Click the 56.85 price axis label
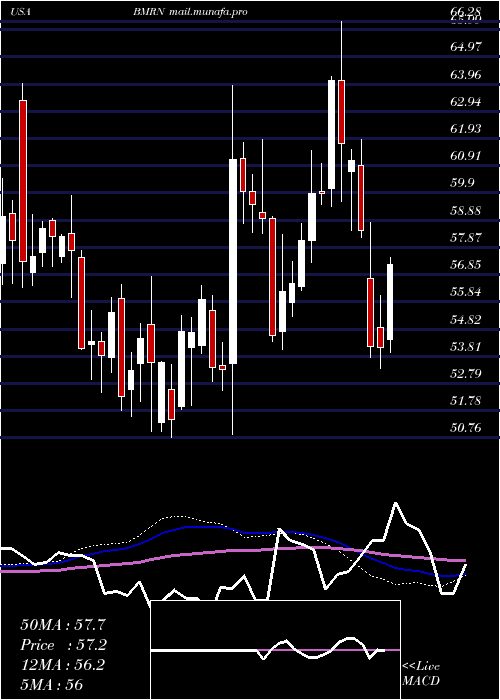The height and width of the screenshot is (700, 500). click(x=466, y=265)
